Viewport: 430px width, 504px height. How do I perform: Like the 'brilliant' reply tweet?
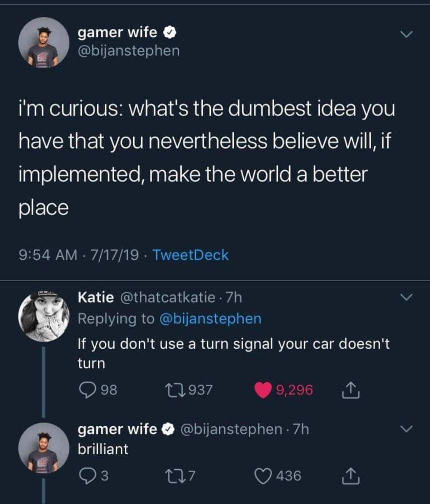tap(263, 476)
